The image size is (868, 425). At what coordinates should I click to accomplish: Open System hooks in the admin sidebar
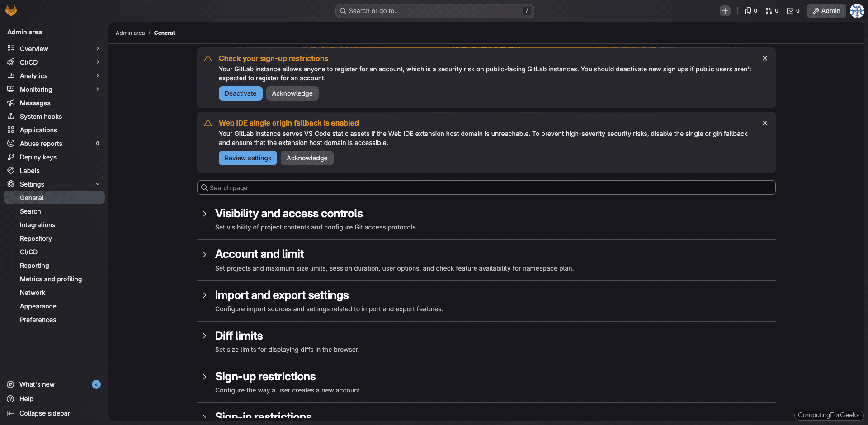(x=41, y=116)
